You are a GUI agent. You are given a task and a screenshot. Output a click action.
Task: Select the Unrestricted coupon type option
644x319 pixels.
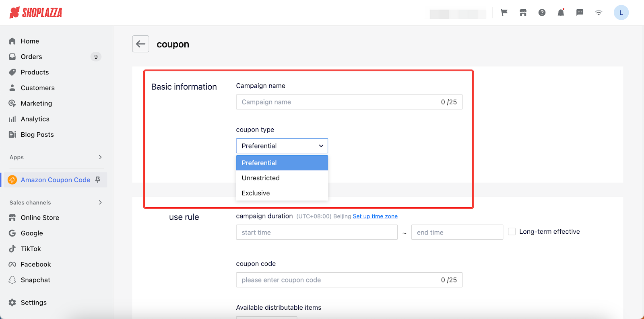[260, 178]
